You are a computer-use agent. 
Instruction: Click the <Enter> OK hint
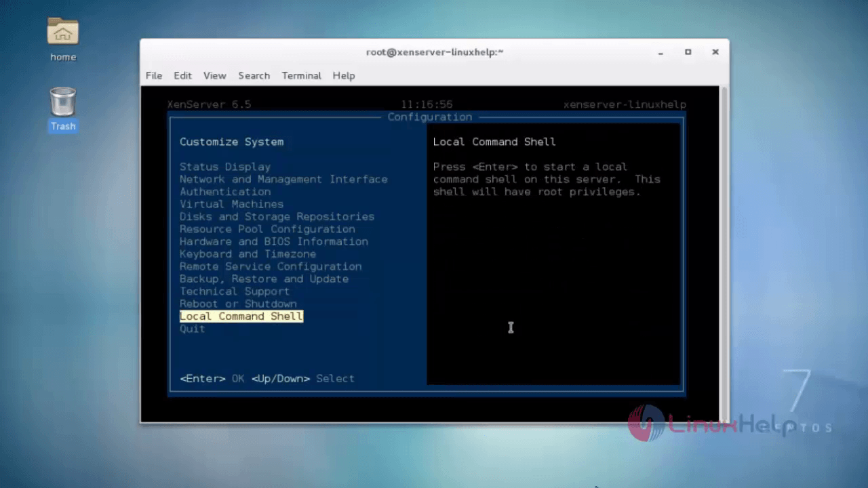pos(212,378)
